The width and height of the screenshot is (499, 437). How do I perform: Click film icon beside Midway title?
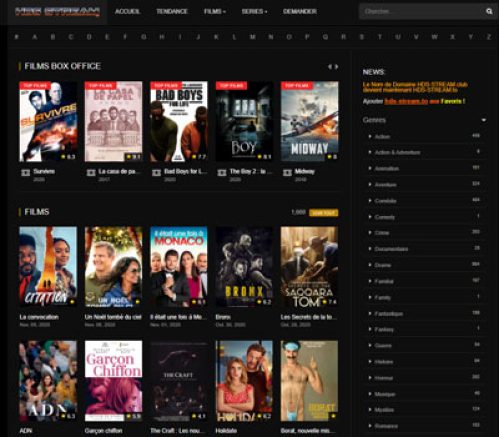point(287,172)
